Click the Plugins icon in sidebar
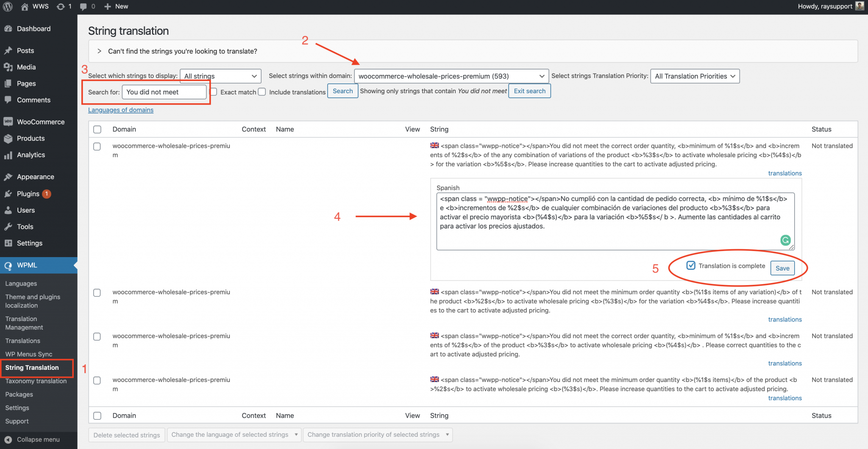 click(x=8, y=194)
